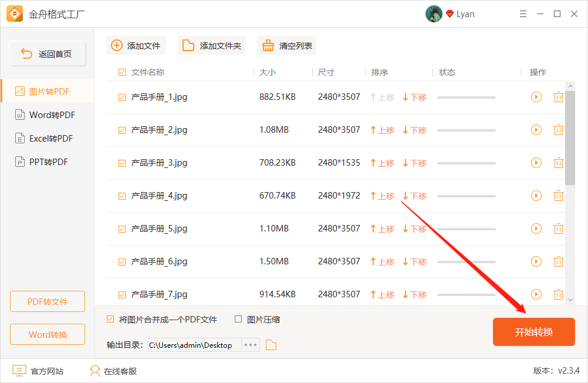
Task: Uncheck 产品手册_2.jpg checkbox
Action: coord(122,130)
